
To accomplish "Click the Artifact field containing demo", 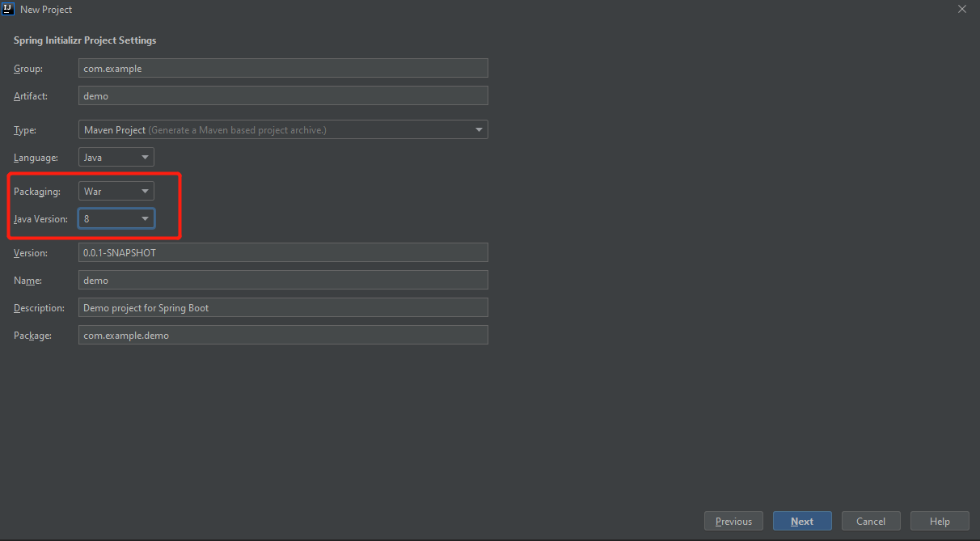I will 283,95.
